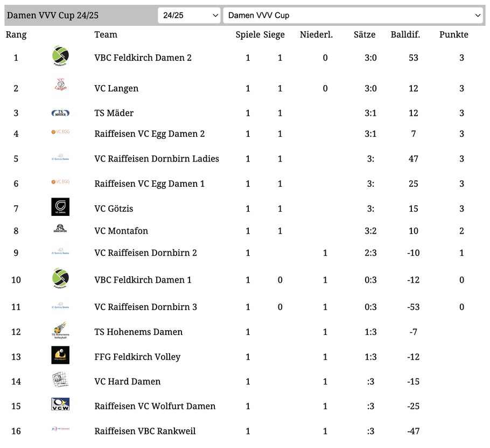This screenshot has width=490, height=448.
Task: Select team name TS Mäder
Action: coord(114,113)
